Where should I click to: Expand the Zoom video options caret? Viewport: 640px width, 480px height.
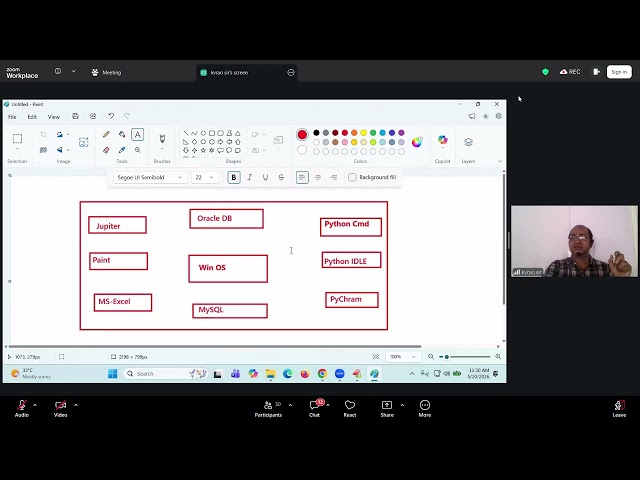click(x=76, y=405)
